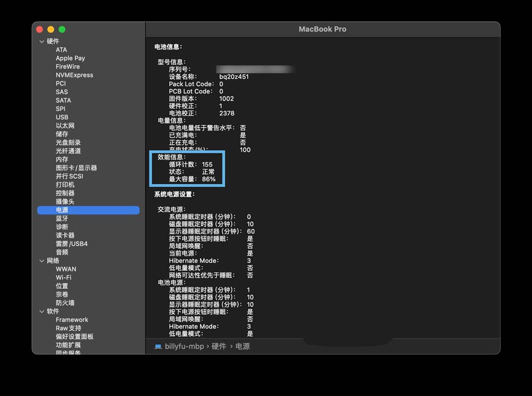Open the Apple Pay sidebar entry
Viewport: 532px width, 396px height.
click(70, 59)
